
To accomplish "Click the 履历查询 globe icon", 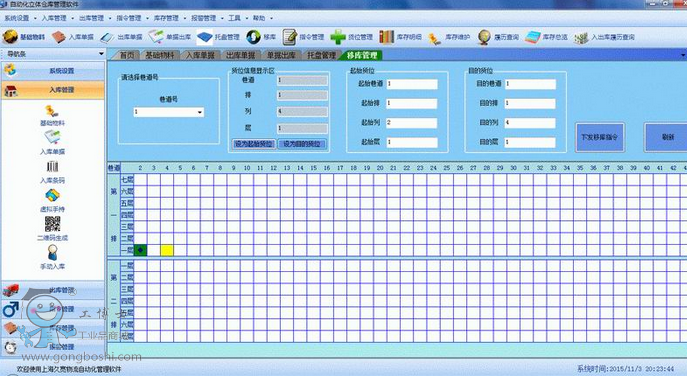I will 484,37.
